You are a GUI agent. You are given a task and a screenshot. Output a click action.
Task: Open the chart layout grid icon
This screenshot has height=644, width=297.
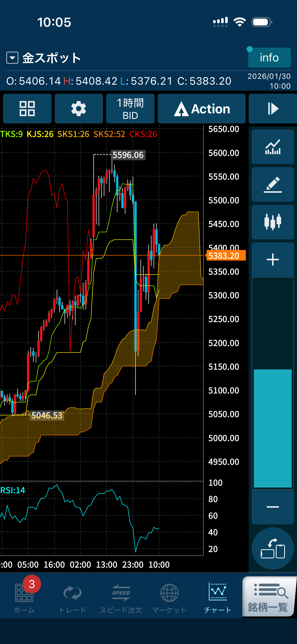click(x=27, y=109)
